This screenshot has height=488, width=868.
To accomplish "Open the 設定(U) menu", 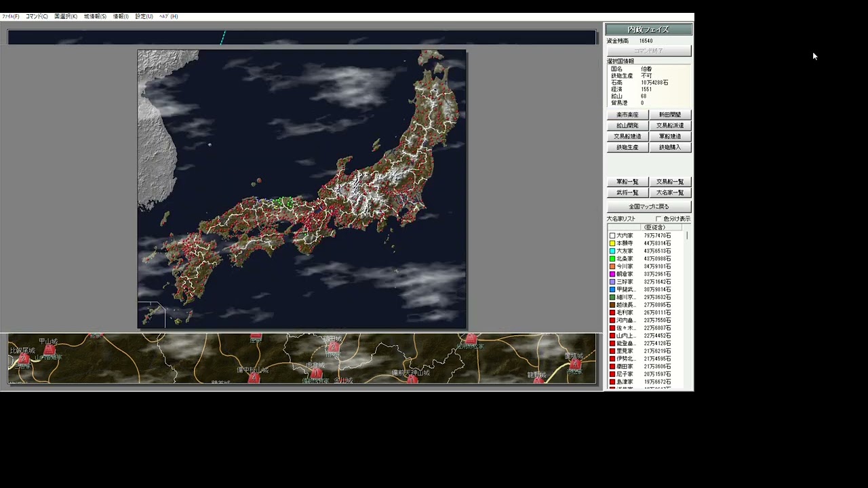I will (144, 16).
